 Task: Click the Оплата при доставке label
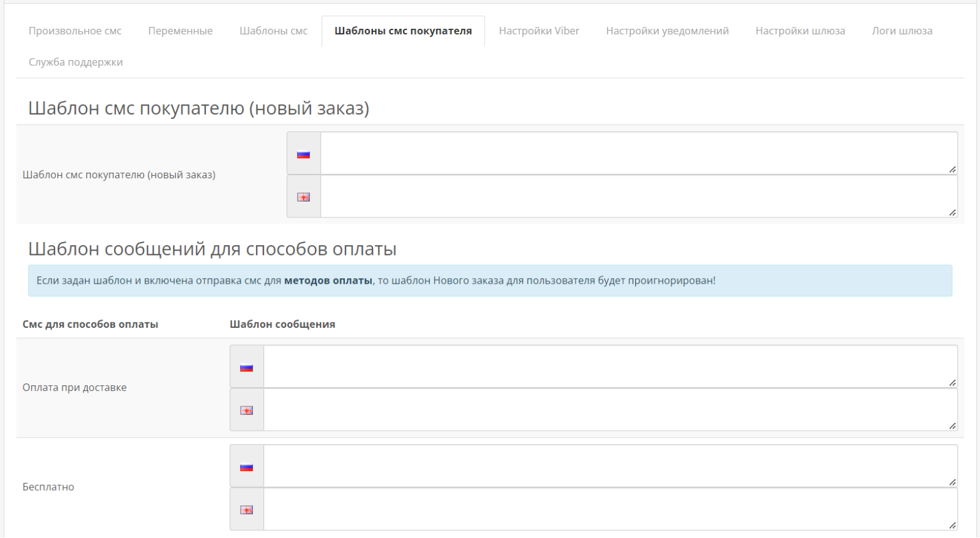click(x=75, y=387)
